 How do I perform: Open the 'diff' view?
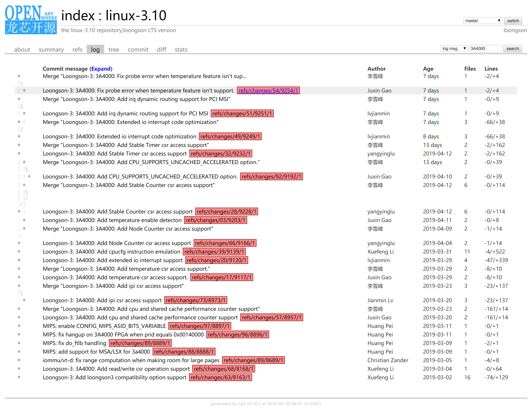[162, 49]
